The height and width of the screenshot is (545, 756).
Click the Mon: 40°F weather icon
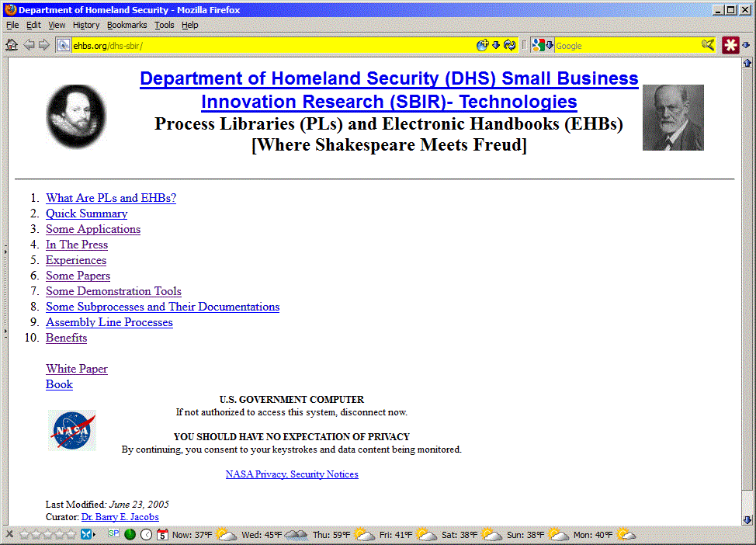click(x=626, y=534)
